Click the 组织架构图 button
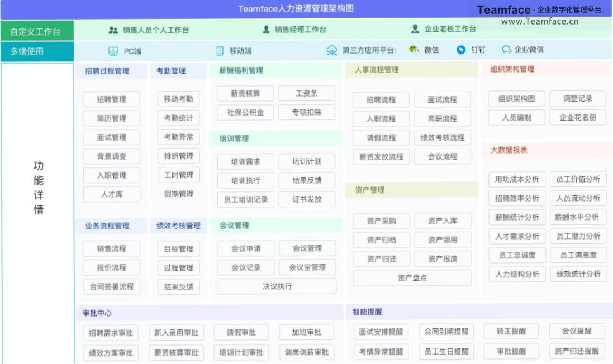Viewport: 613px width, 364px height. (x=516, y=99)
